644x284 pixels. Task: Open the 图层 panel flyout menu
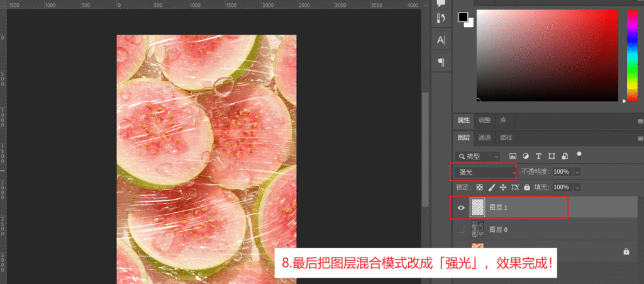(x=640, y=138)
